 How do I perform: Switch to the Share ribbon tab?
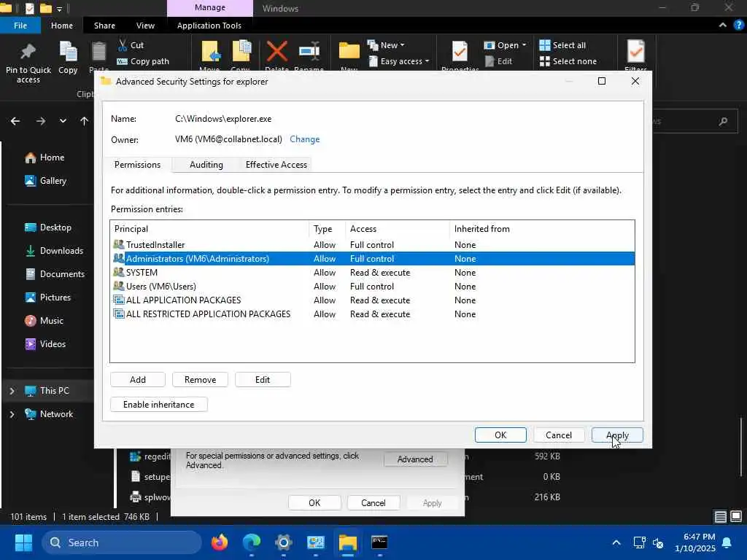(104, 26)
